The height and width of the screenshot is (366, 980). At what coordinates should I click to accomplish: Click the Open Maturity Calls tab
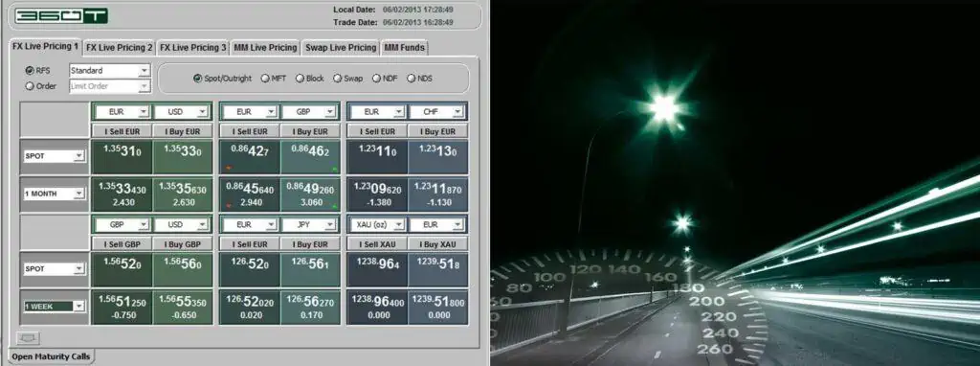(52, 357)
